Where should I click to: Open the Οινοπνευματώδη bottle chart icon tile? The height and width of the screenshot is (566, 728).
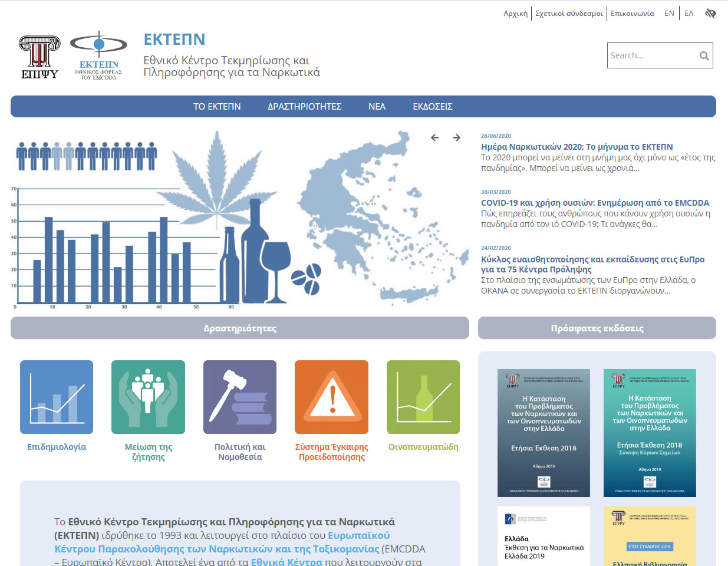(423, 397)
